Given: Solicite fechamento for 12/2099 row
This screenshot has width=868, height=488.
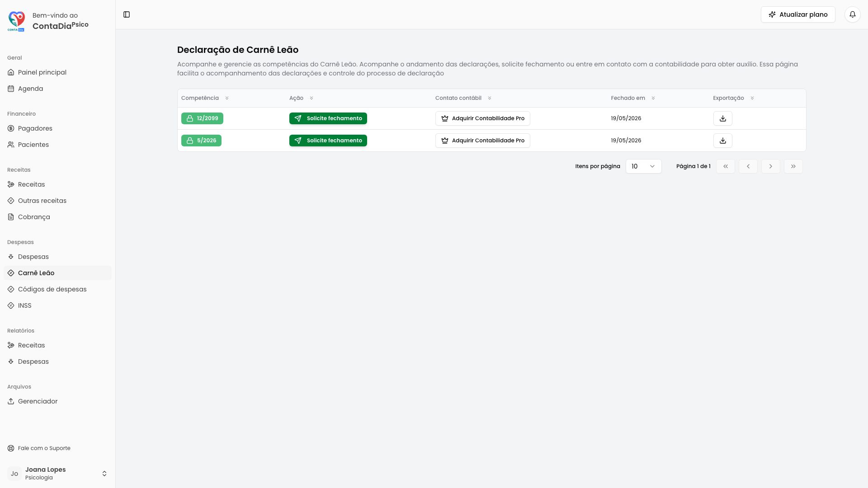Looking at the screenshot, I should pyautogui.click(x=328, y=118).
